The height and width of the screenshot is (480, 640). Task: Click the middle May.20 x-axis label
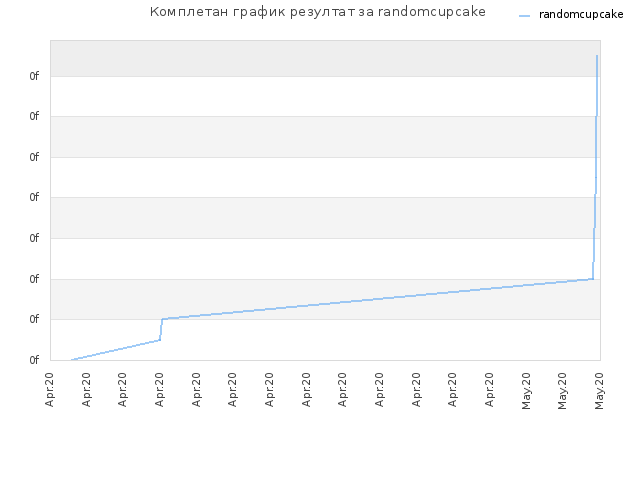coord(562,391)
